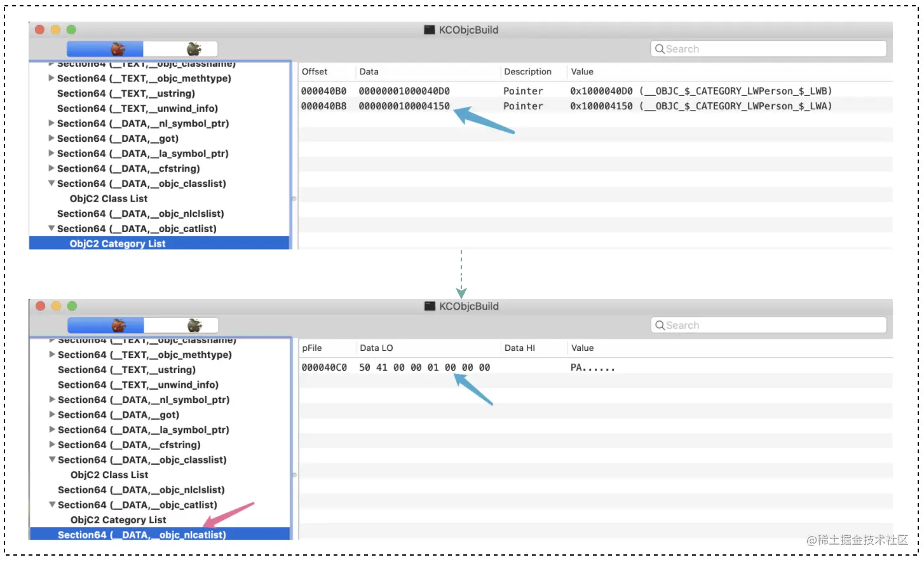Image resolution: width=924 pixels, height=562 pixels.
Task: Expand __DATA,__la_symbol_ptr section in lower window
Action: 52,430
